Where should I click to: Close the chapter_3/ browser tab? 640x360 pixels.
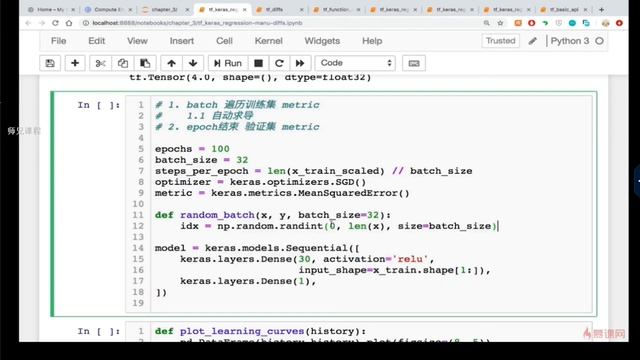[187, 9]
